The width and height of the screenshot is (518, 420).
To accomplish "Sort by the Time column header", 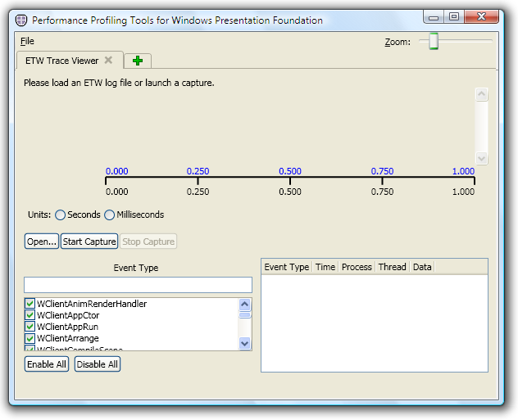I will tap(325, 267).
